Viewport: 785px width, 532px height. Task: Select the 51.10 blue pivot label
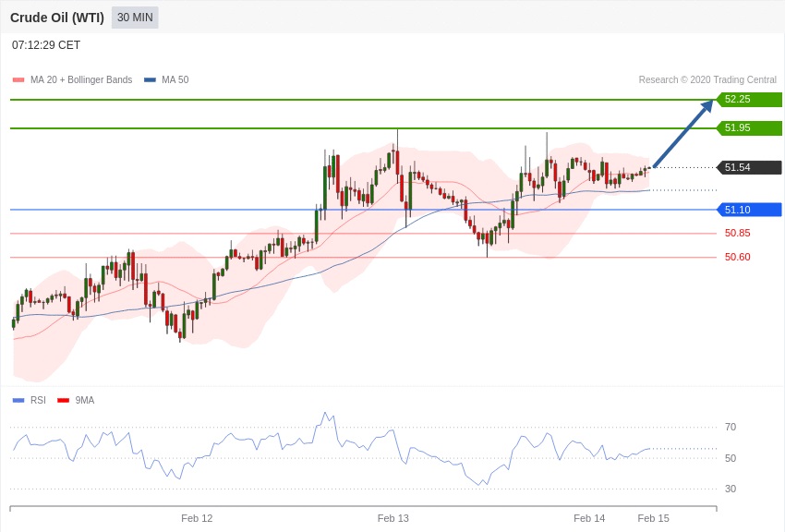pyautogui.click(x=749, y=210)
